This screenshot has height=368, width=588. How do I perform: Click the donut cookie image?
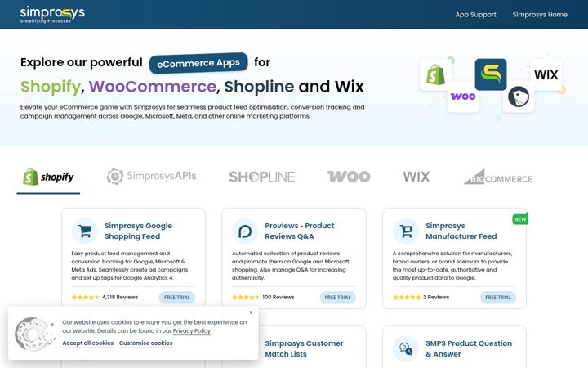34,334
